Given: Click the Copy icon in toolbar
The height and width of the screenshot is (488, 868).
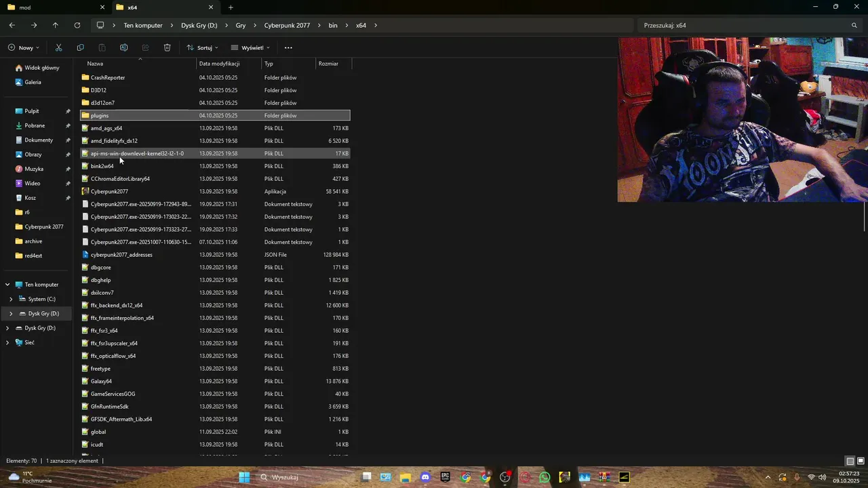Looking at the screenshot, I should 80,47.
